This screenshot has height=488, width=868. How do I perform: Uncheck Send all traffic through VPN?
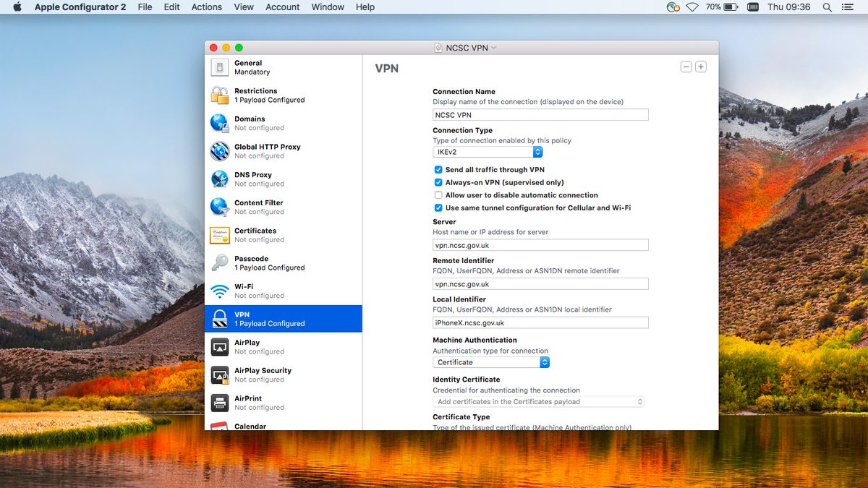(438, 170)
